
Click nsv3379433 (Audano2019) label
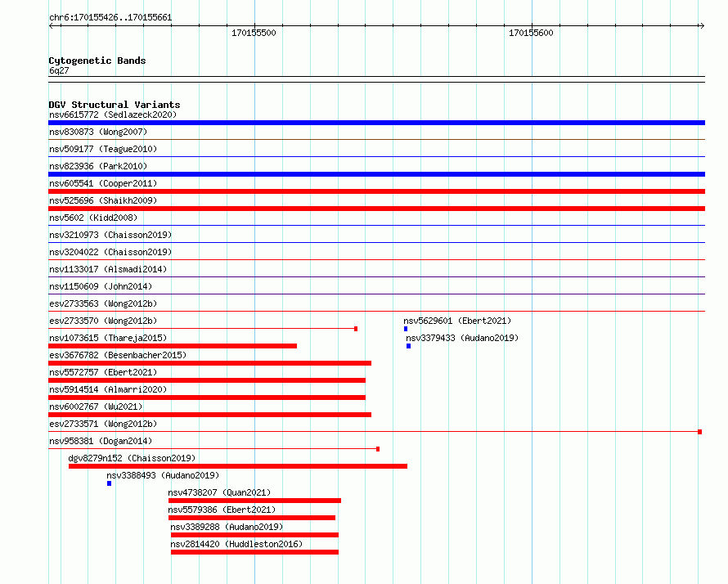(x=462, y=338)
